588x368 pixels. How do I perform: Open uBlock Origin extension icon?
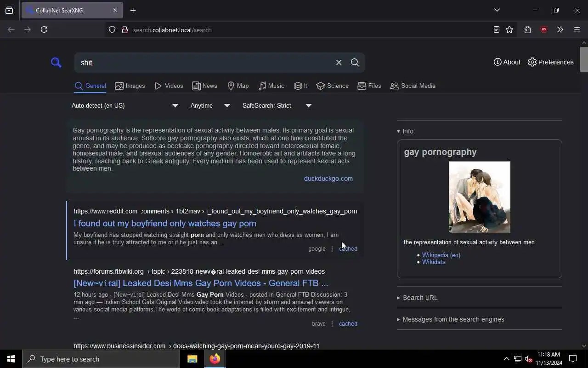544,29
